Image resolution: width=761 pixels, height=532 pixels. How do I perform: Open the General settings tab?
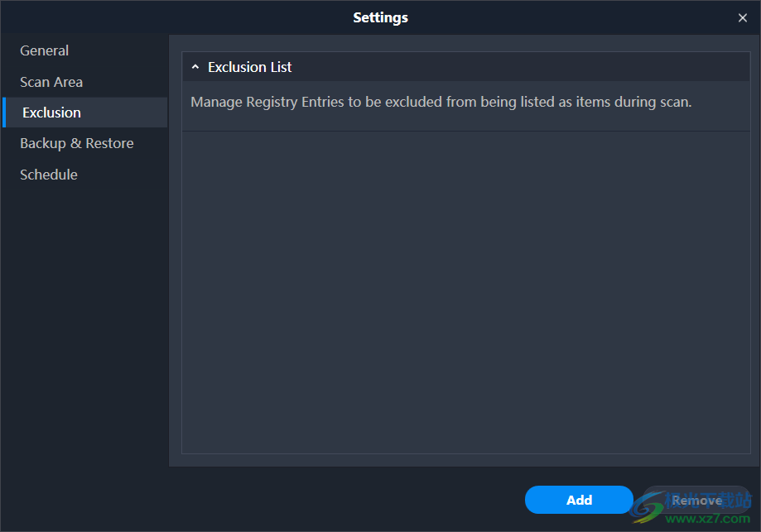pyautogui.click(x=44, y=50)
